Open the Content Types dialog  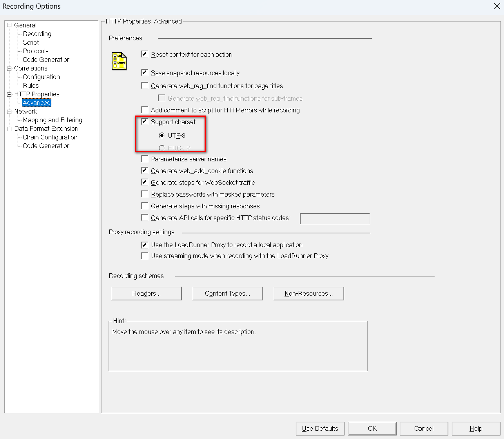click(x=228, y=293)
